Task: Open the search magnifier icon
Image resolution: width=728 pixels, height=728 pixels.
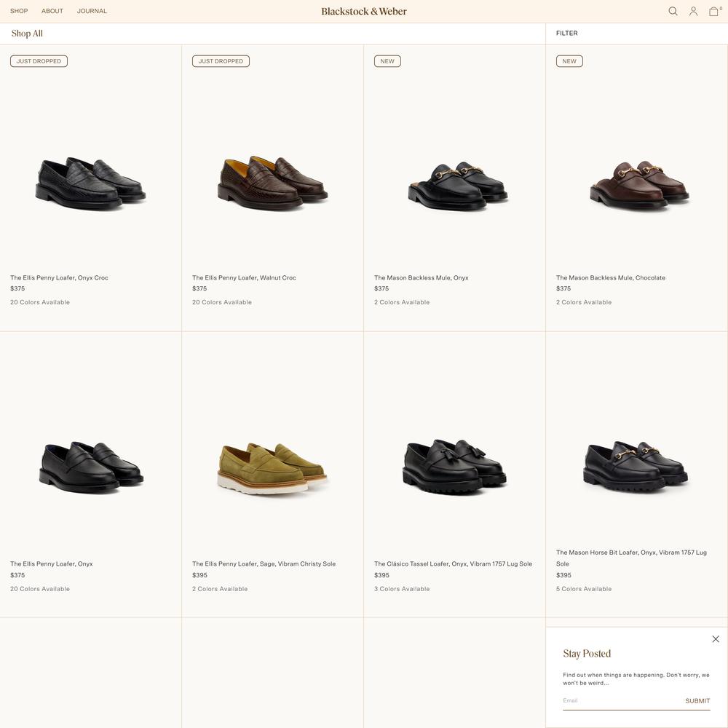Action: [673, 11]
